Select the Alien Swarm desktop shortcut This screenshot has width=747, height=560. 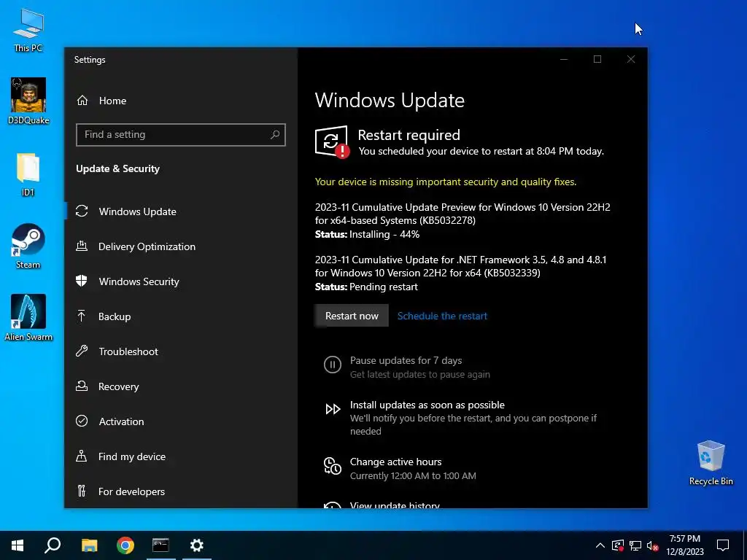coord(28,318)
